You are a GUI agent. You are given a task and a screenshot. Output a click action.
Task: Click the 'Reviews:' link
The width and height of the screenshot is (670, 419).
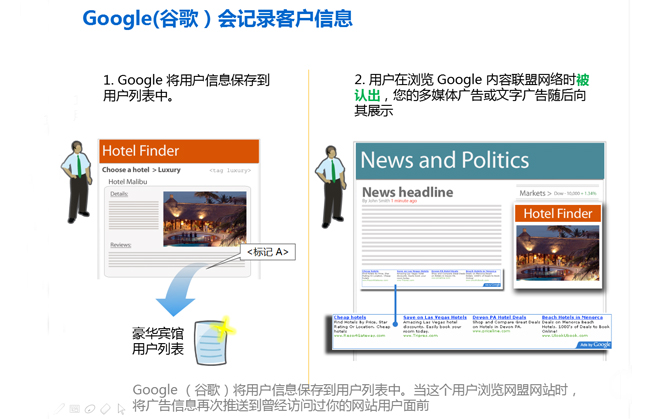[x=121, y=245]
